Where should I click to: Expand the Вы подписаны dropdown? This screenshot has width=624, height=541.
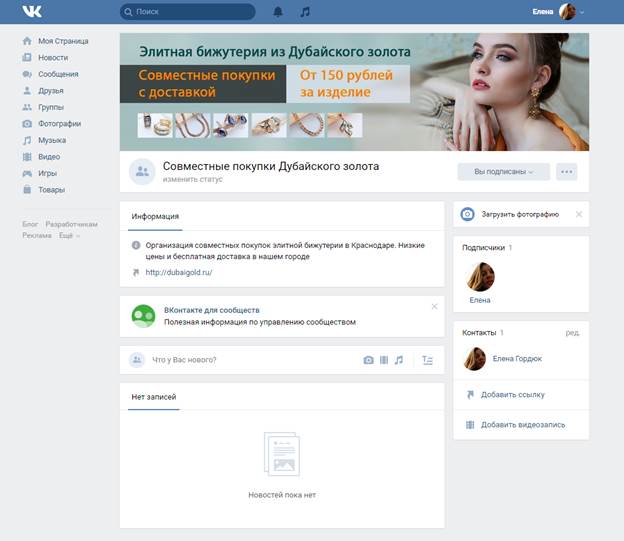(504, 172)
